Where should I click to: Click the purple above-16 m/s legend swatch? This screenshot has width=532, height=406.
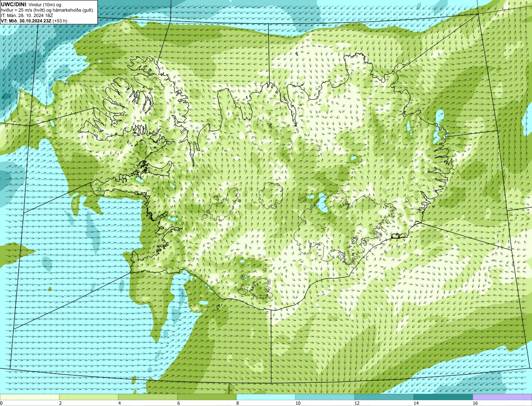[502, 397]
